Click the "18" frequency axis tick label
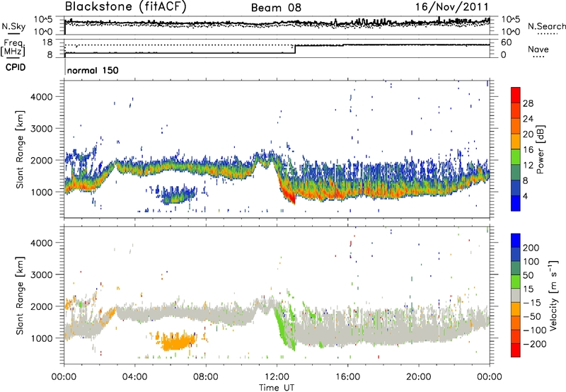Image resolution: width=566 pixels, height=392 pixels. click(47, 42)
